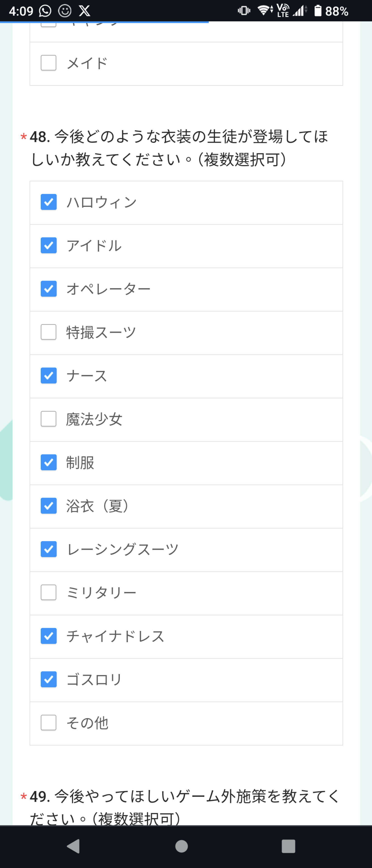Tap the Android back navigation button
372x868 pixels.
[74, 846]
